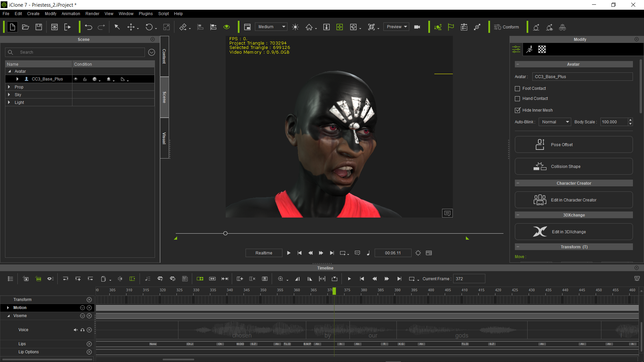Viewport: 644px width, 362px height.
Task: Click Edit in Character Creator
Action: (x=574, y=200)
